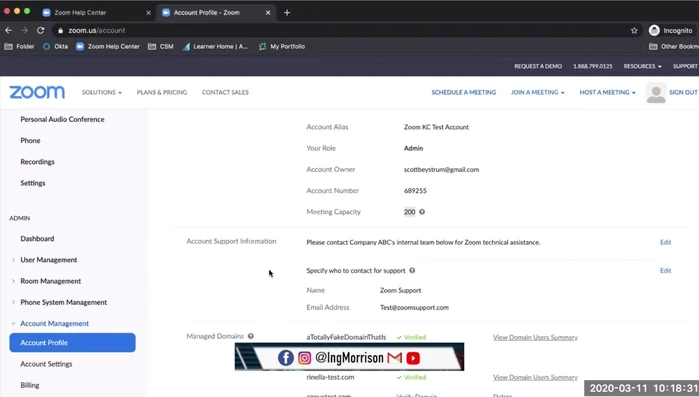
Task: Select Account Profile in sidebar
Action: (x=72, y=343)
